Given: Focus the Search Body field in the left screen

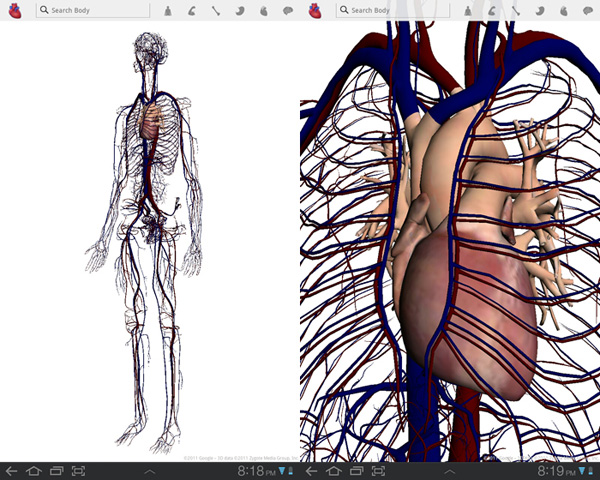Looking at the screenshot, I should tap(93, 10).
